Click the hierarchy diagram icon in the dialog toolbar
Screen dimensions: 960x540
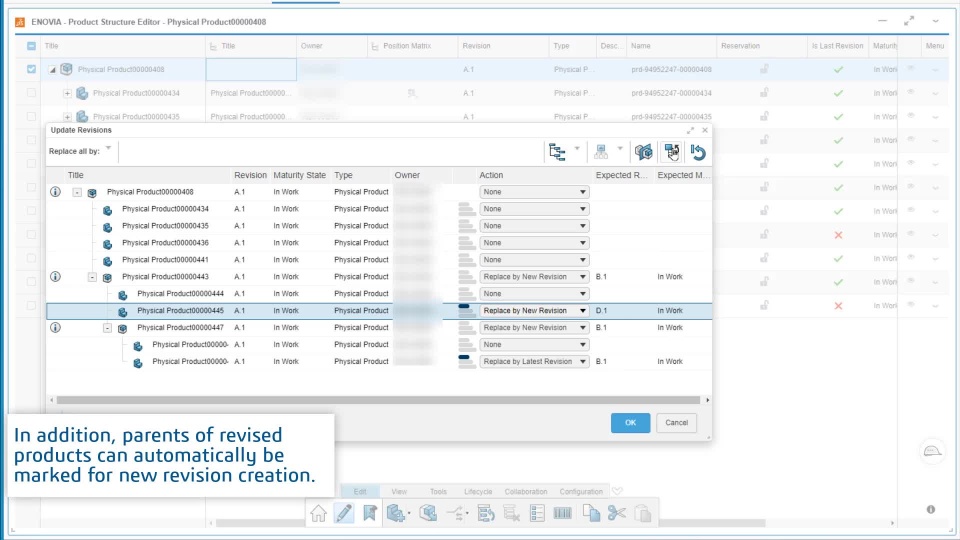(x=601, y=152)
